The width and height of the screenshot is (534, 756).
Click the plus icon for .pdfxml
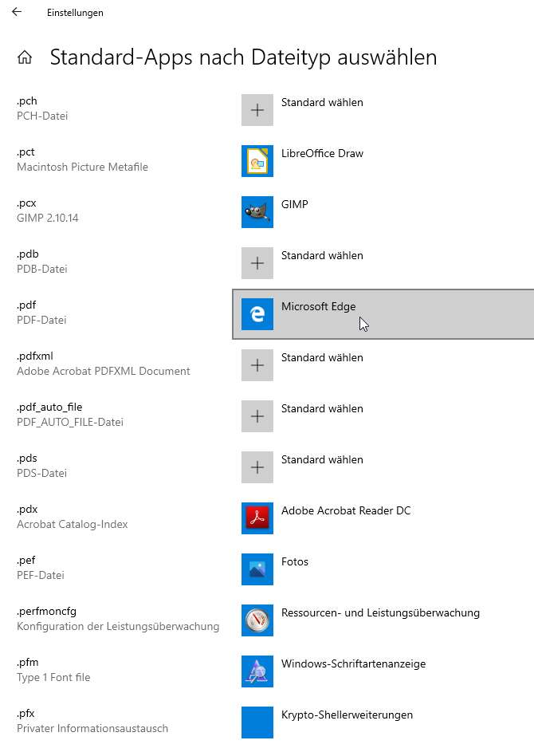257,365
